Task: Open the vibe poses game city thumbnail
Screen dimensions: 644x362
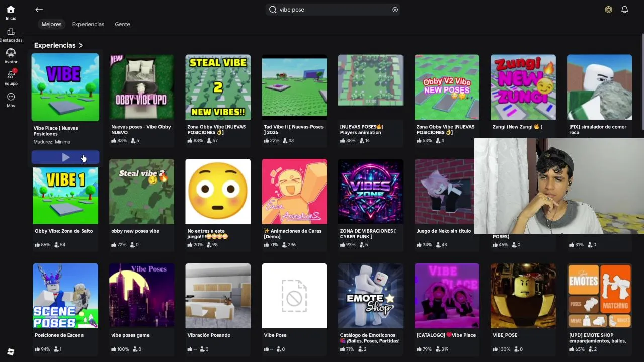Action: pyautogui.click(x=141, y=296)
